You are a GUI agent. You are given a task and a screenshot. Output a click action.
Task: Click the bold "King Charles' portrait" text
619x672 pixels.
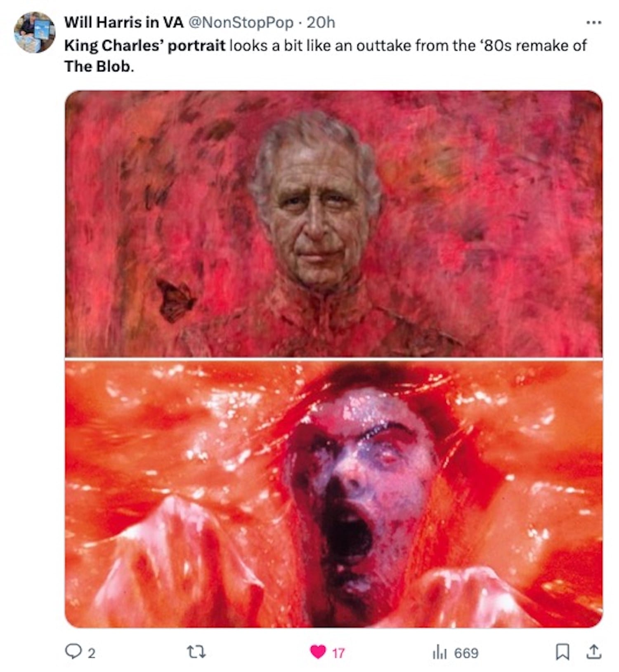(145, 45)
